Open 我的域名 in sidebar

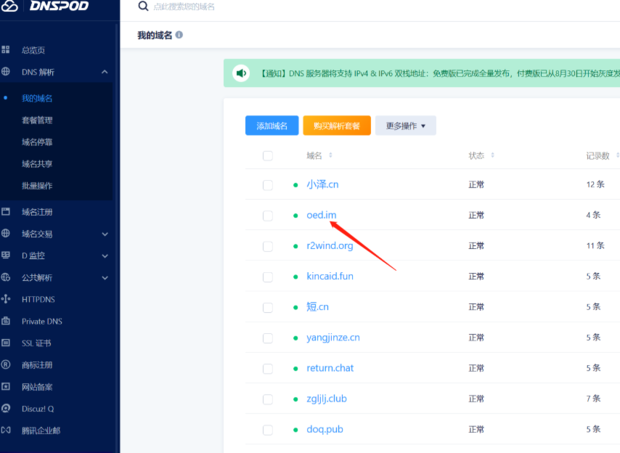click(x=37, y=98)
